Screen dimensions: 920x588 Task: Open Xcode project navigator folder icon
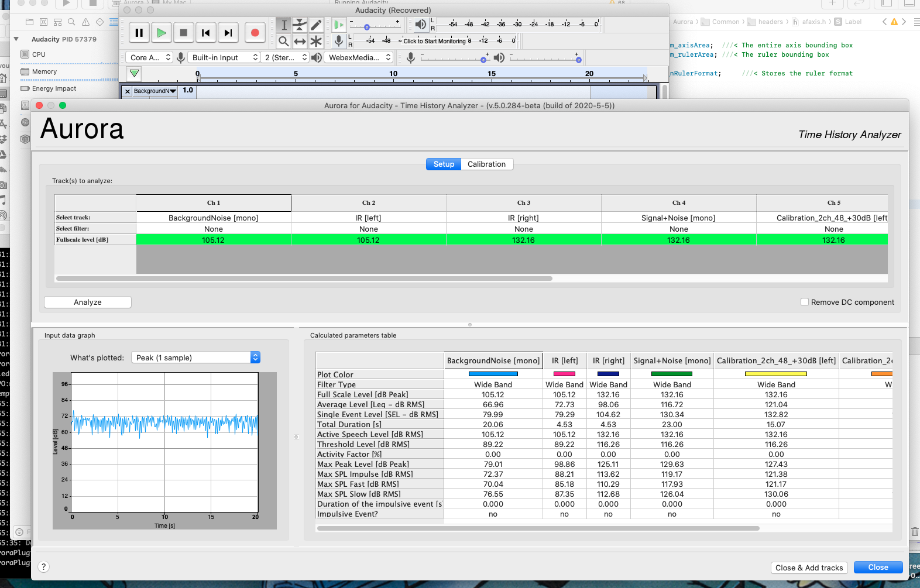29,22
